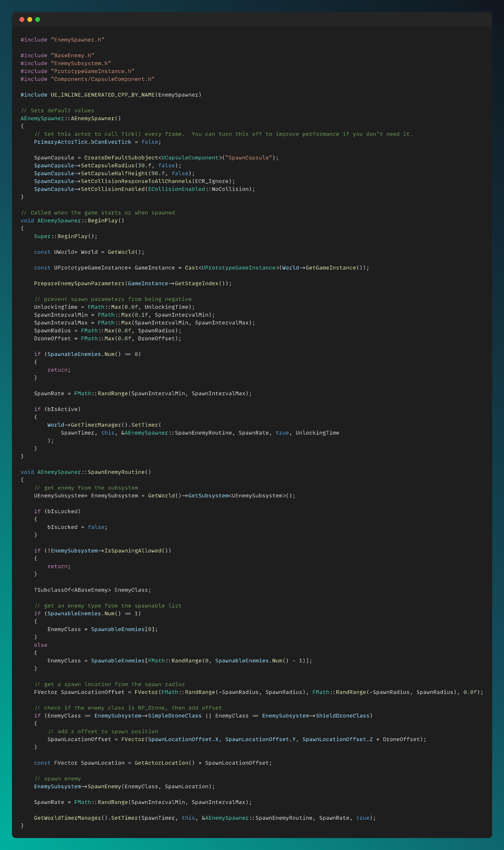Click the Super::BeginPlay() call

click(x=65, y=236)
